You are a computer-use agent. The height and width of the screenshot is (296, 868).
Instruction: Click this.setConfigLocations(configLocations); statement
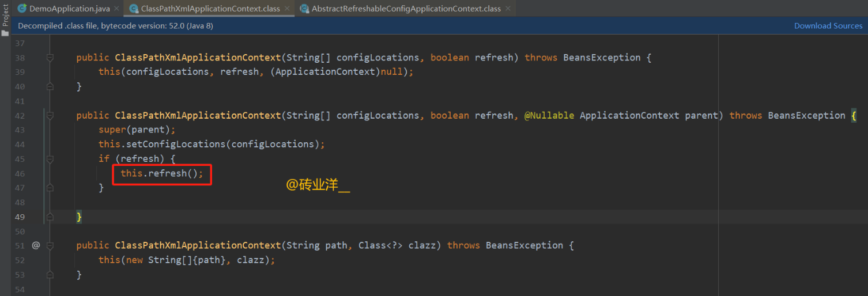tap(212, 144)
